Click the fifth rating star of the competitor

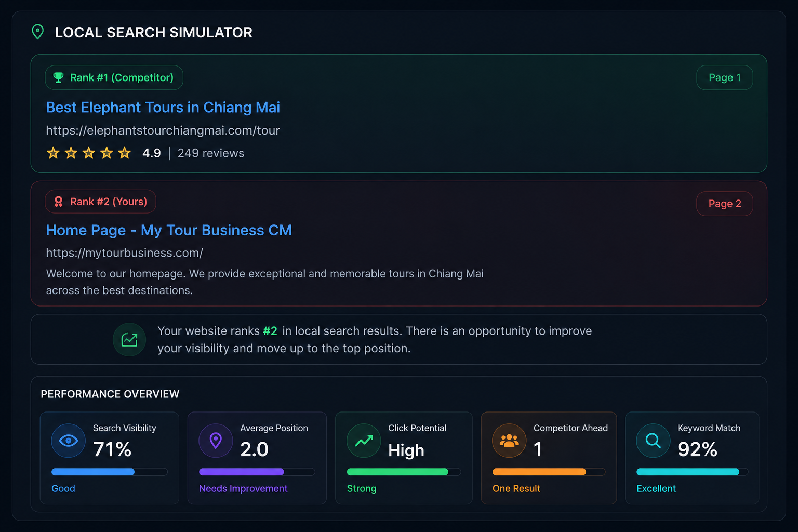pyautogui.click(x=124, y=153)
